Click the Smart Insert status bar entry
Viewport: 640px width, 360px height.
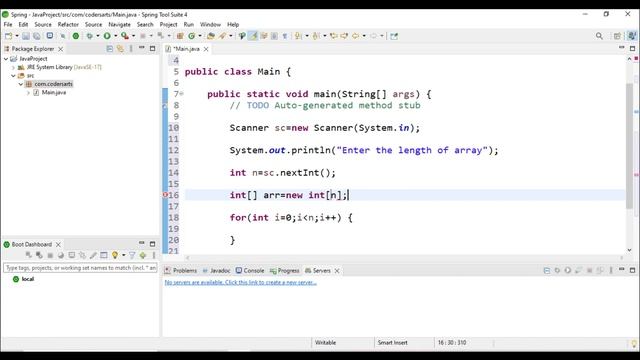click(x=393, y=343)
